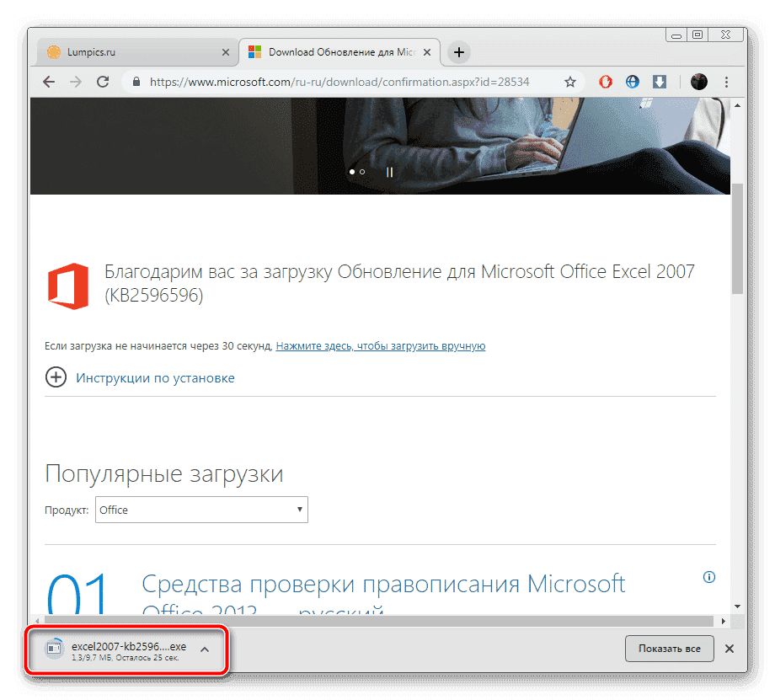This screenshot has width=775, height=700.
Task: Open Chrome three-dot menu
Action: [727, 82]
